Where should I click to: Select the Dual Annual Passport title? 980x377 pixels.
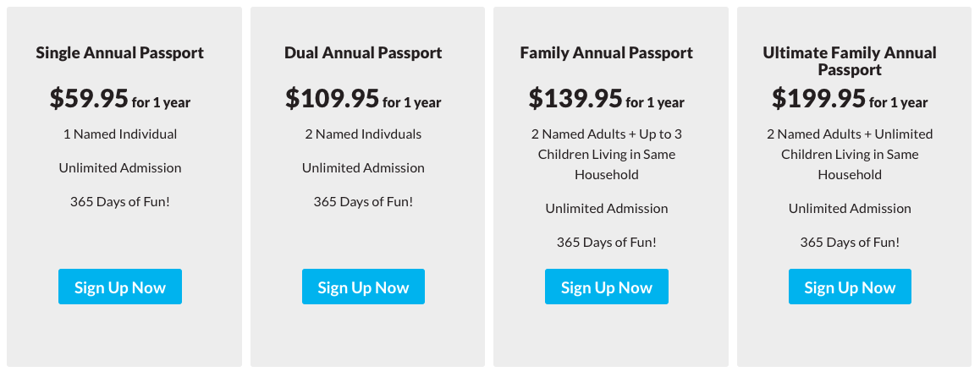click(363, 52)
